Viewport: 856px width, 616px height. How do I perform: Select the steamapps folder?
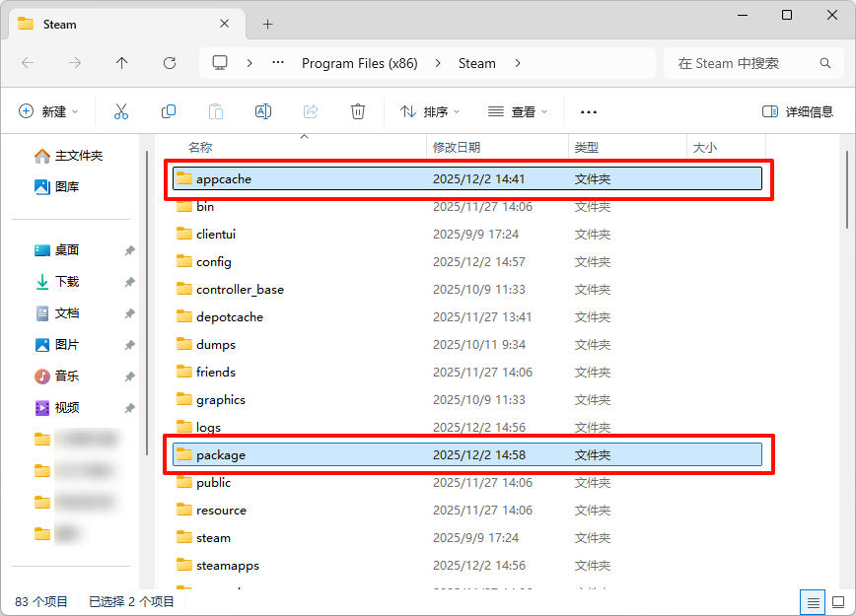[467, 566]
